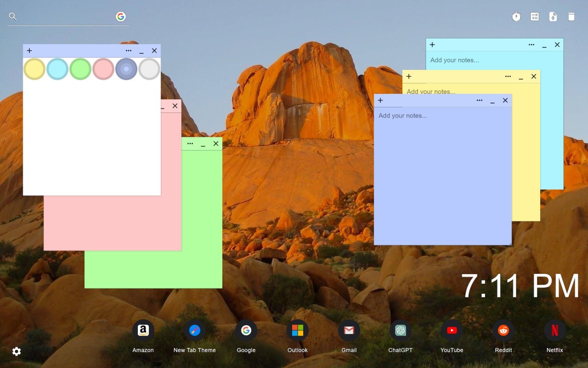Close the white note

pos(154,51)
